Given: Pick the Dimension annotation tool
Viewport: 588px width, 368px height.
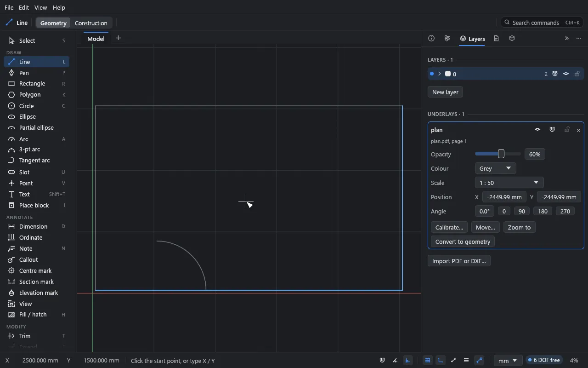Looking at the screenshot, I should [x=37, y=226].
